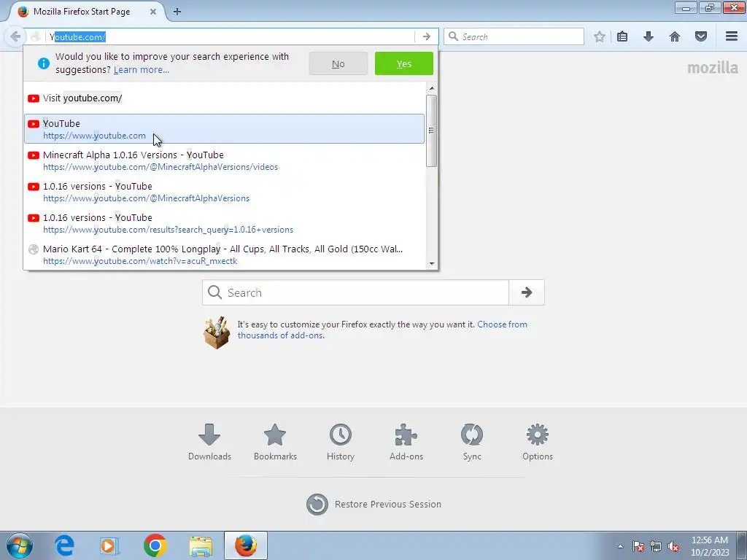Screen dimensions: 747x560
Task: Open History from the start page launcher
Action: [341, 443]
